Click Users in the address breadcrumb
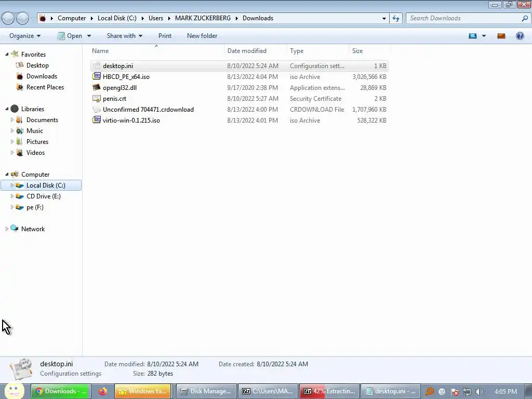The height and width of the screenshot is (399, 532). tap(156, 18)
